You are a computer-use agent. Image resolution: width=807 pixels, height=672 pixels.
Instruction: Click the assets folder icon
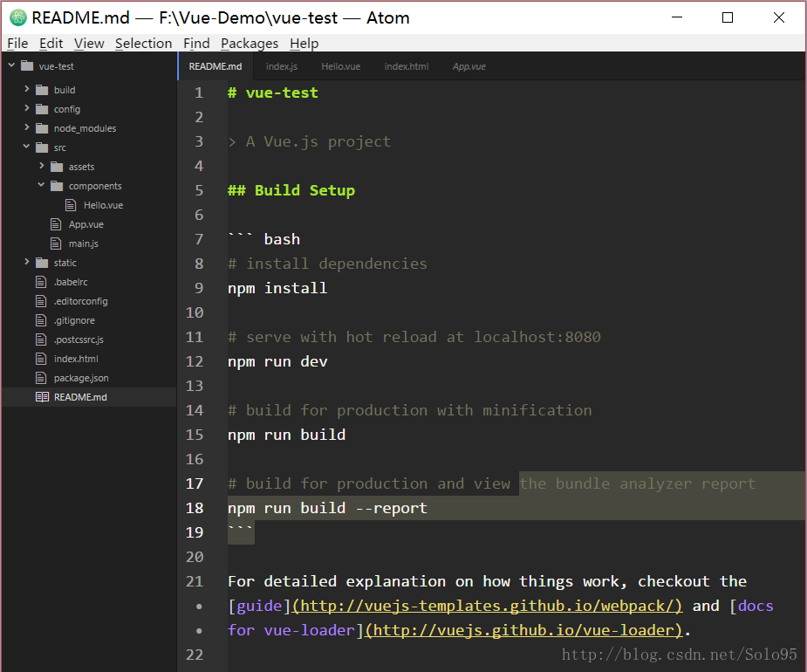[x=57, y=167]
